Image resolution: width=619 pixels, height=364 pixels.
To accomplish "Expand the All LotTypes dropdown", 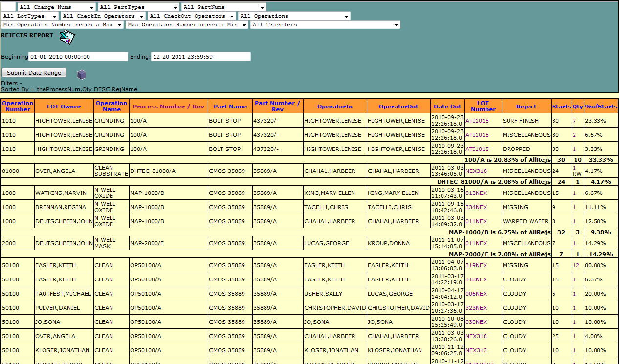I will (30, 16).
